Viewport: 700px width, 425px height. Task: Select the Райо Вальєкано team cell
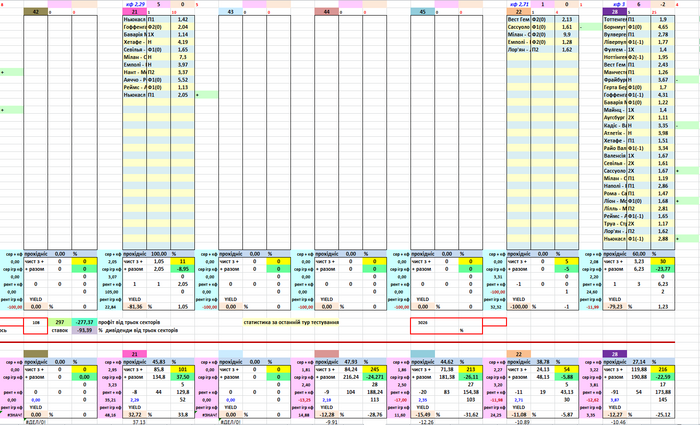click(615, 148)
